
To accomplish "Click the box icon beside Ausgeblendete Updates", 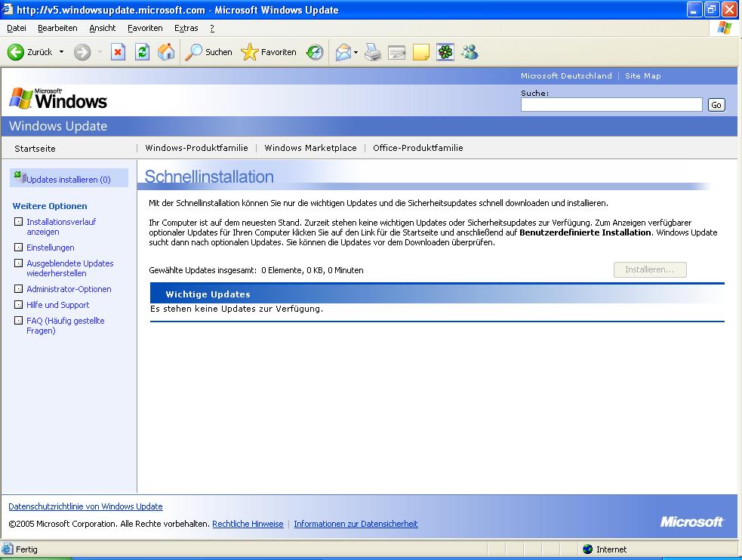I will point(18,263).
